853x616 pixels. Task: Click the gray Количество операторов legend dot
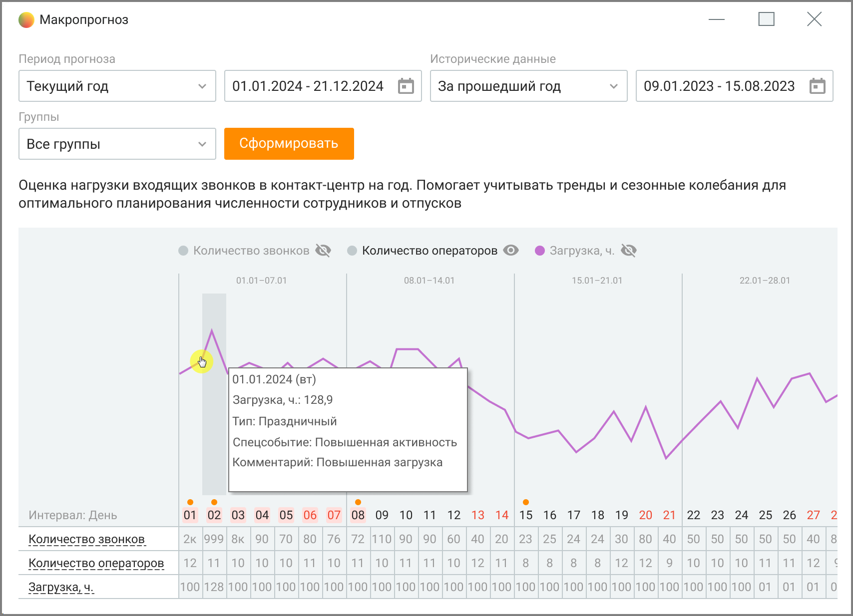pos(352,251)
